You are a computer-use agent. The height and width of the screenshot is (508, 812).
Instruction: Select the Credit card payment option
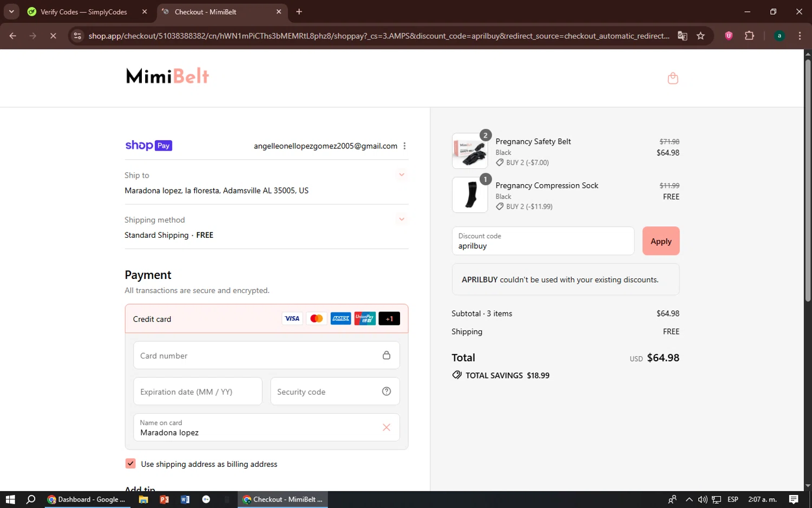point(266,318)
